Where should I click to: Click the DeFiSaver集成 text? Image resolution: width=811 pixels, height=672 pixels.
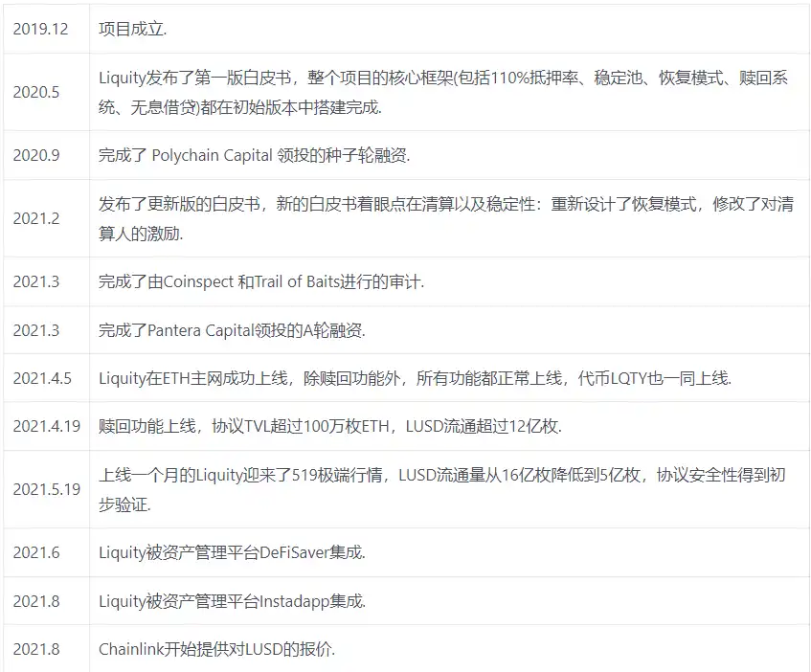232,552
